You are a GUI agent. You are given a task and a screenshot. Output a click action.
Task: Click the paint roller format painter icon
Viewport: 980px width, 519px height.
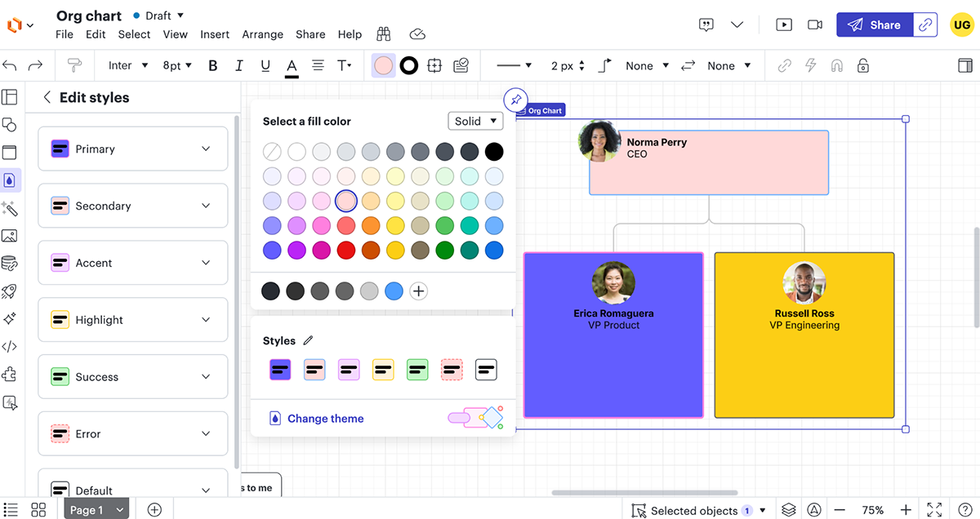[x=74, y=66]
